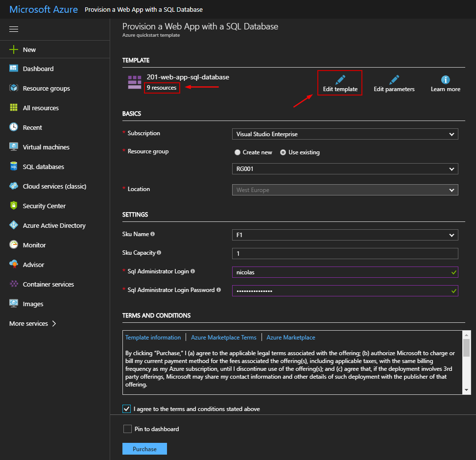The image size is (476, 460).
Task: Click the Images icon in the sidebar
Action: click(14, 303)
